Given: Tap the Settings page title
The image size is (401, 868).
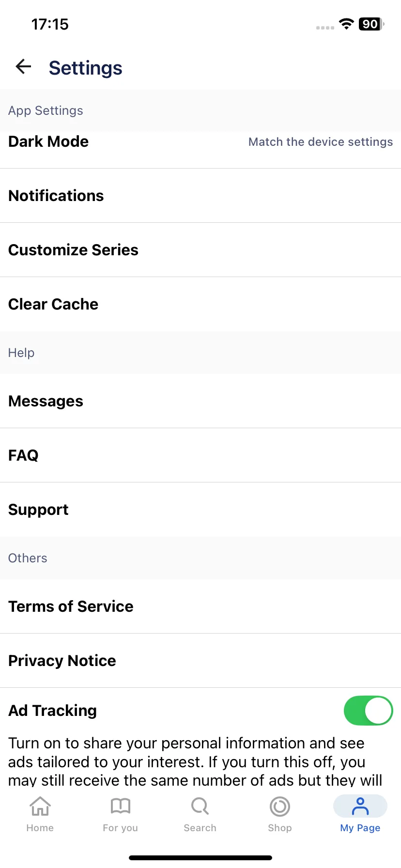Looking at the screenshot, I should coord(85,68).
